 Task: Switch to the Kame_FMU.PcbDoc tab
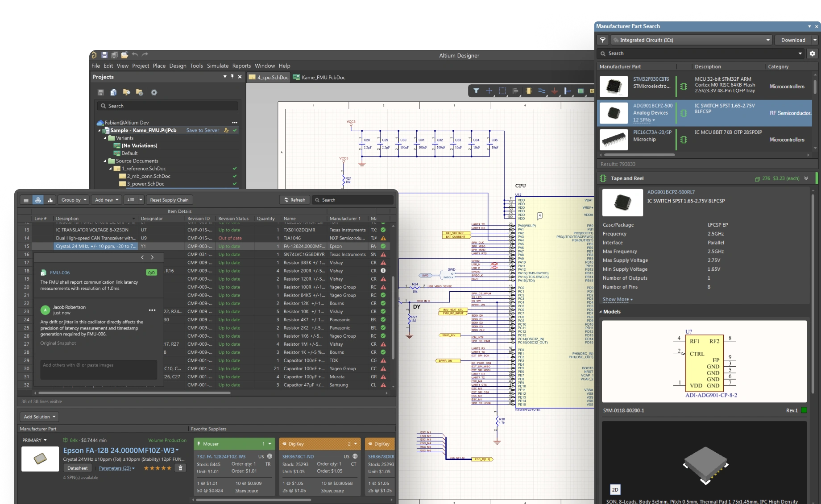pyautogui.click(x=319, y=77)
